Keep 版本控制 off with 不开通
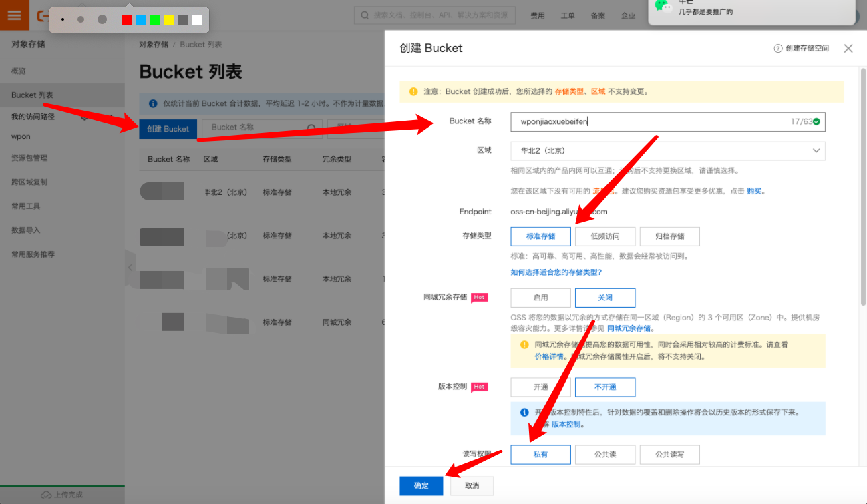 (605, 387)
